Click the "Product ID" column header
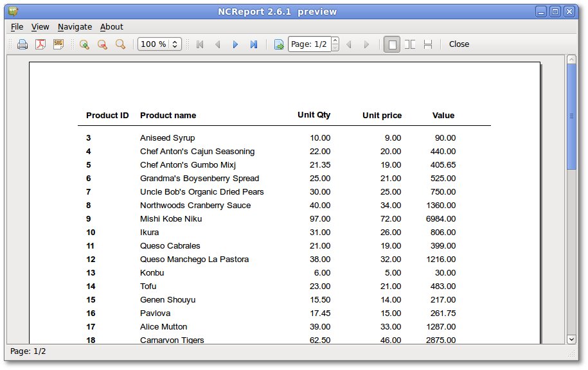This screenshot has height=370, width=588. tap(107, 116)
